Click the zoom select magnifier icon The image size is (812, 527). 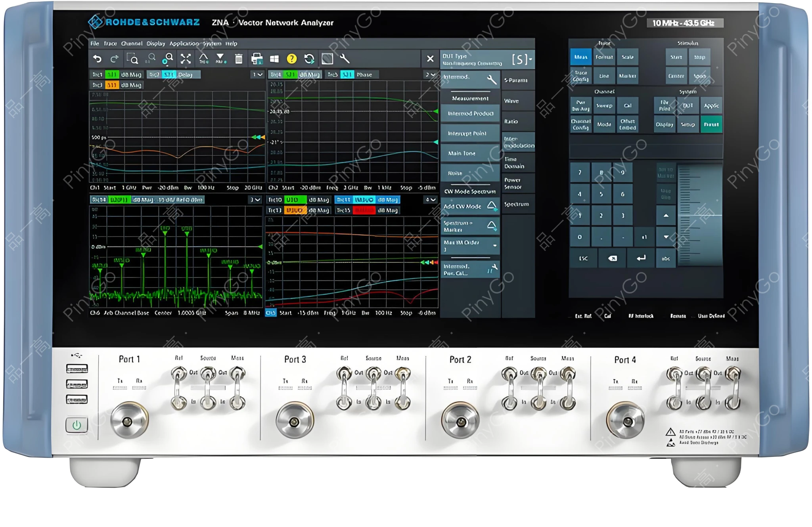[x=132, y=59]
